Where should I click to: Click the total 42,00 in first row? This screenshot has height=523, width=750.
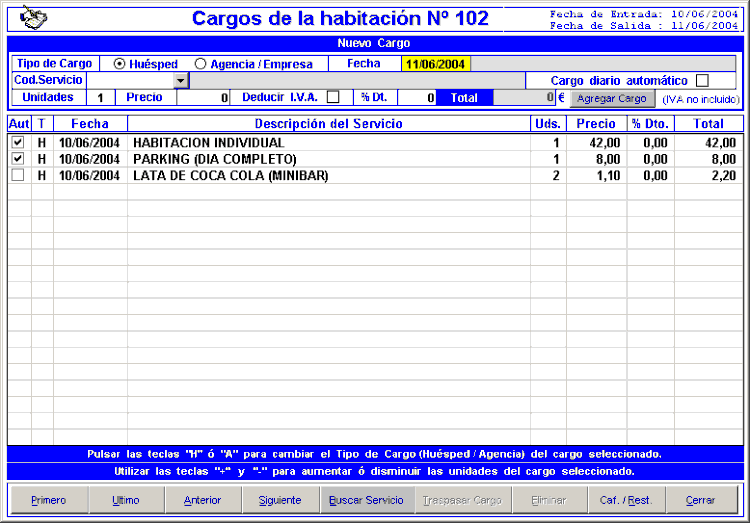(721, 143)
